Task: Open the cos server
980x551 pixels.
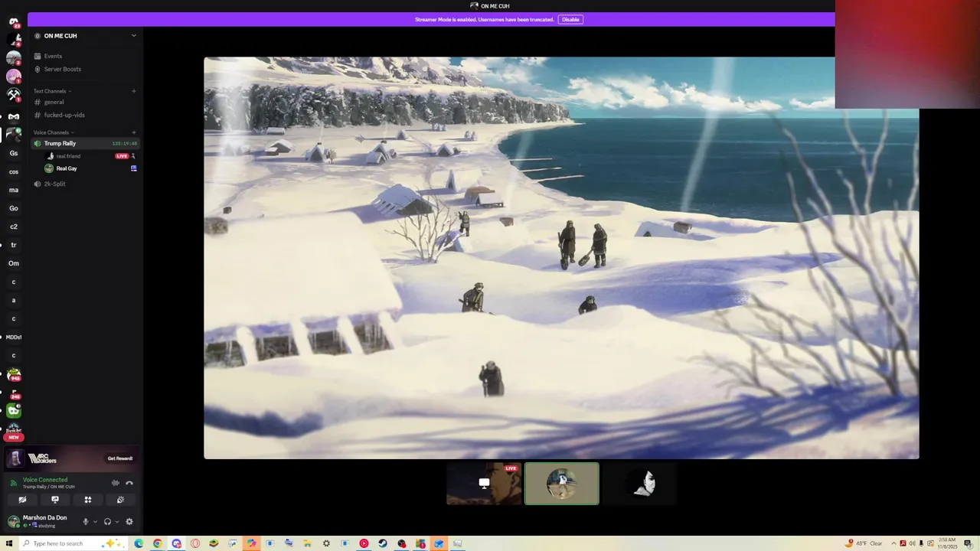Action: pyautogui.click(x=14, y=171)
